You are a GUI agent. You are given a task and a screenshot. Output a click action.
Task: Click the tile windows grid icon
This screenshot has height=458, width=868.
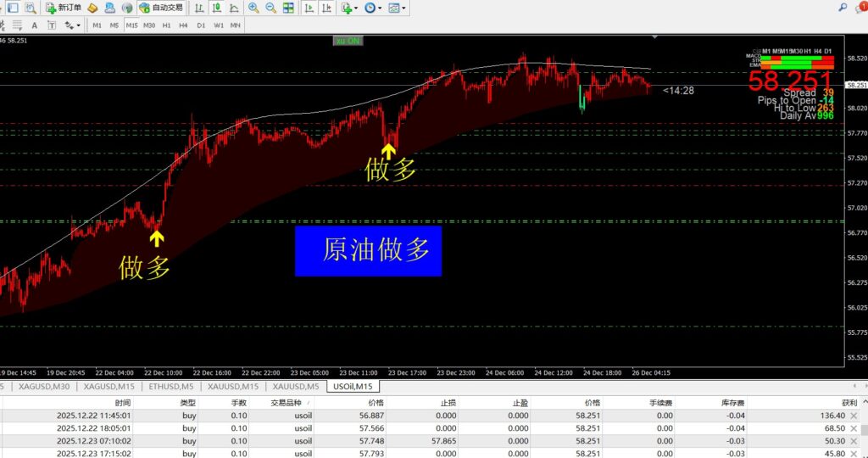[288, 8]
